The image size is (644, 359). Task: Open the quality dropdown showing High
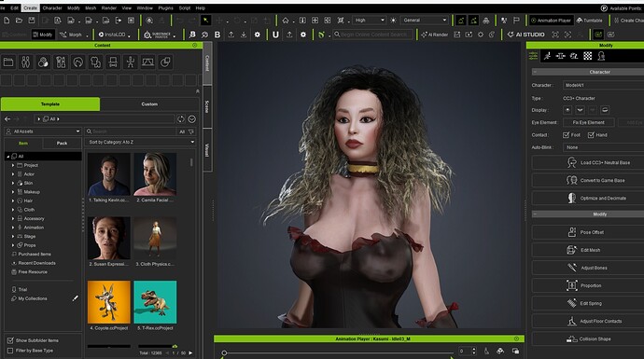click(x=370, y=21)
